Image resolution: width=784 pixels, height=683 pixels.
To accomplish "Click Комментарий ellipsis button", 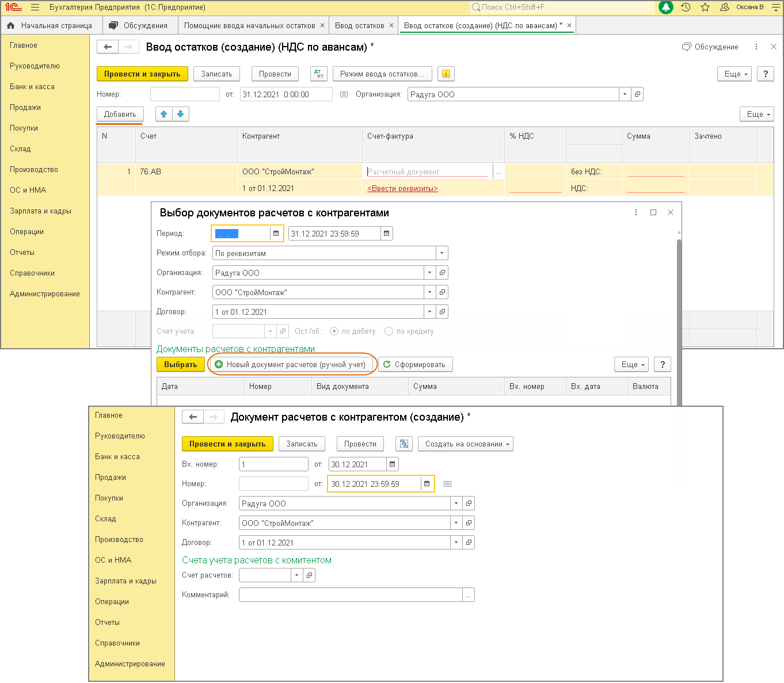I will [x=469, y=594].
